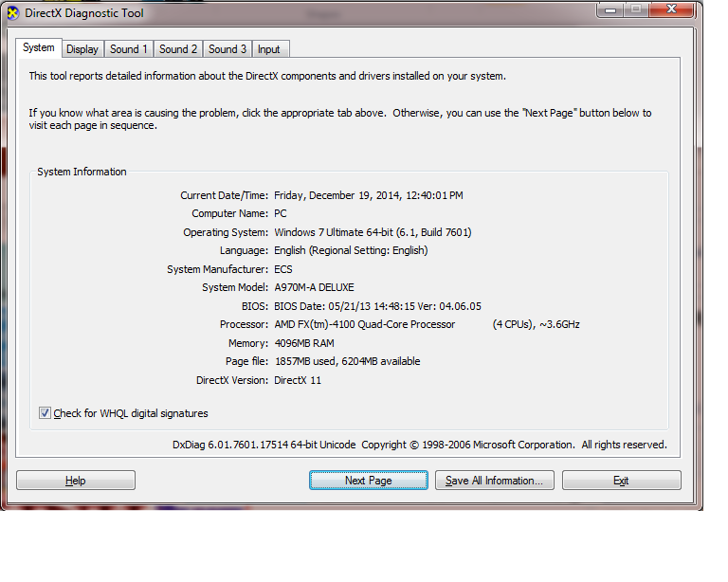Close the DirectX Diagnostic Tool window
Image resolution: width=728 pixels, height=582 pixels.
[x=671, y=9]
